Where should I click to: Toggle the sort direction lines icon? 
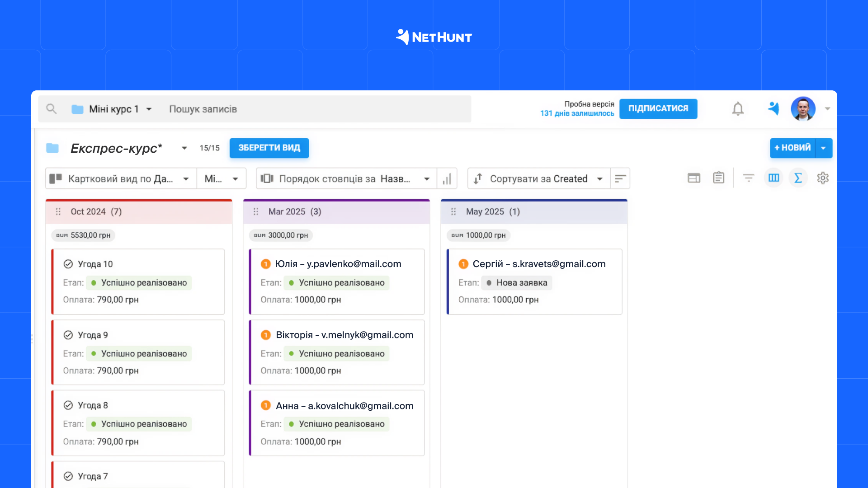click(x=620, y=178)
